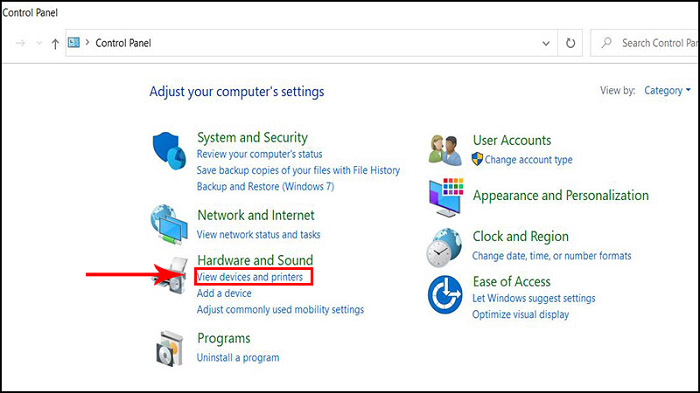Open Appearance and Personalization category
The height and width of the screenshot is (393, 700).
point(561,196)
